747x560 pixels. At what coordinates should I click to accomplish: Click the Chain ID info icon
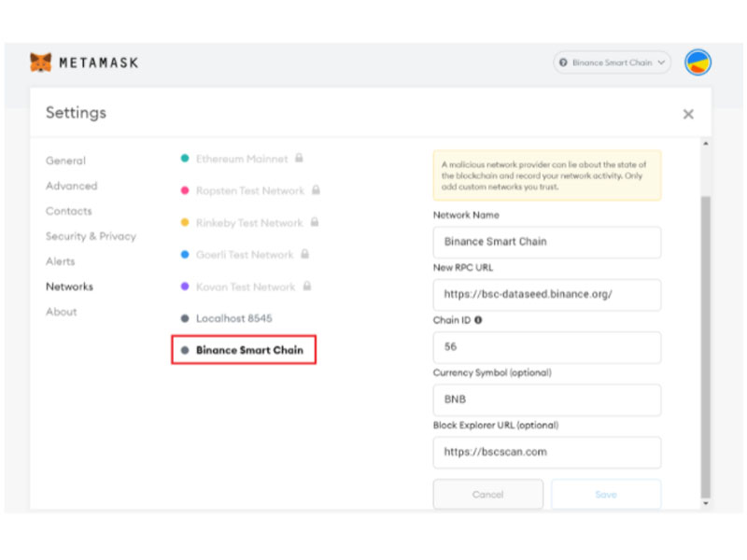pyautogui.click(x=478, y=320)
